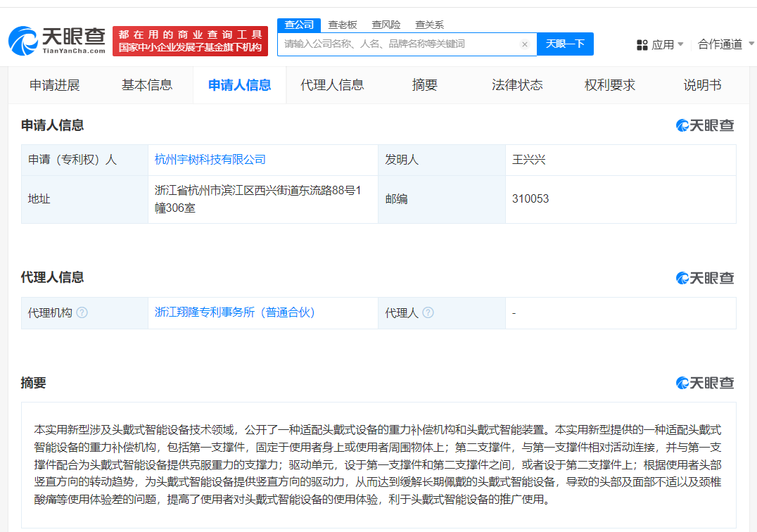The width and height of the screenshot is (757, 532).
Task: Clear the search box with the X icon
Action: (x=525, y=44)
